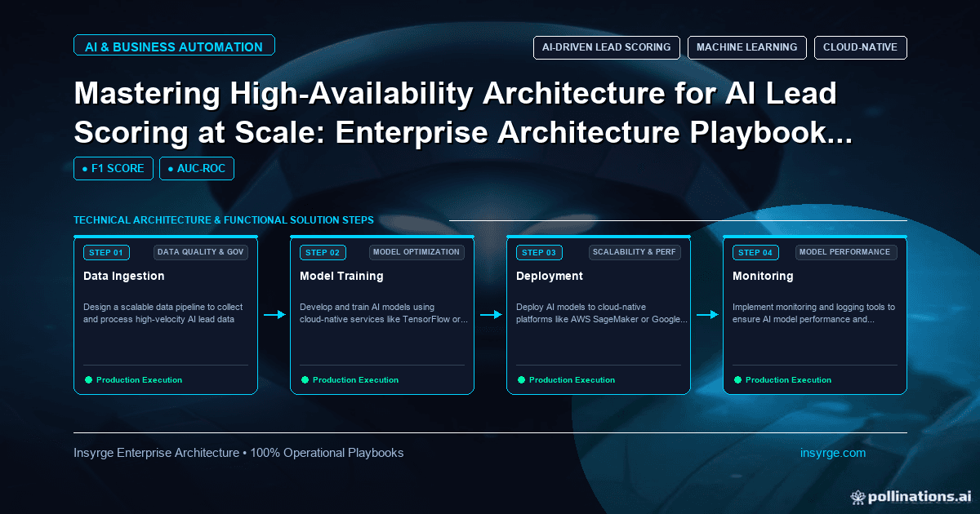Open the insyrge.com link
The width and height of the screenshot is (980, 514).
(x=833, y=453)
